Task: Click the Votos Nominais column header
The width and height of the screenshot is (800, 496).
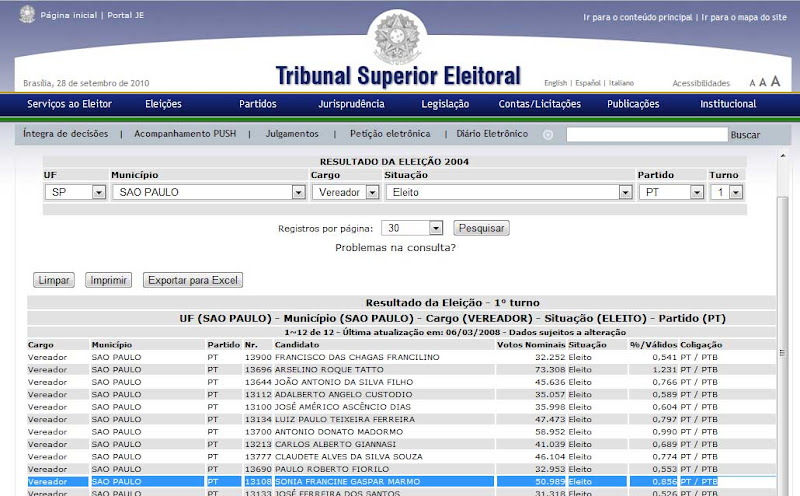Action: [x=531, y=345]
